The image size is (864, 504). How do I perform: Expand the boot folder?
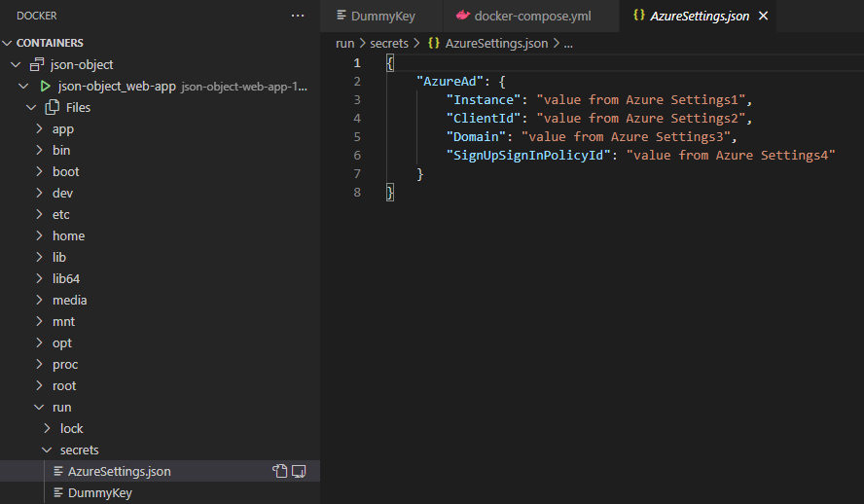click(39, 172)
